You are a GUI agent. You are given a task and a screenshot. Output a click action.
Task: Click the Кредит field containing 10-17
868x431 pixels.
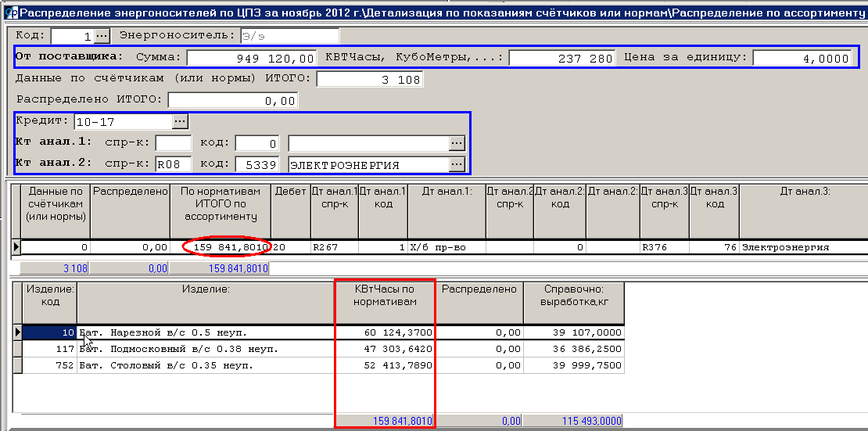tap(124, 121)
